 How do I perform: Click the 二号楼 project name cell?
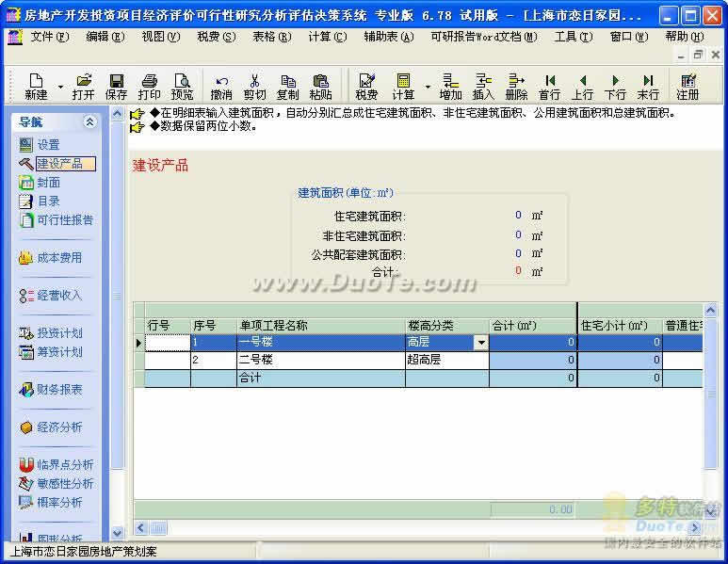pyautogui.click(x=320, y=361)
